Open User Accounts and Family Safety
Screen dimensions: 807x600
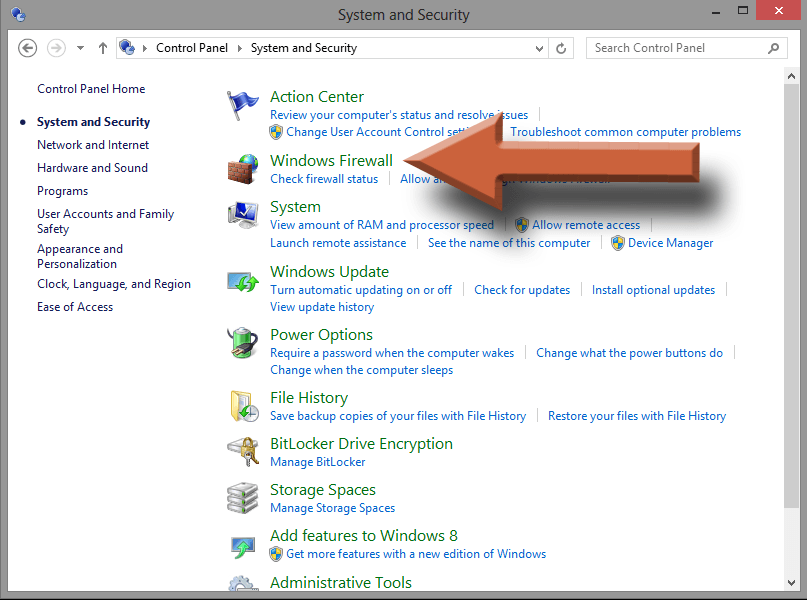coord(106,221)
